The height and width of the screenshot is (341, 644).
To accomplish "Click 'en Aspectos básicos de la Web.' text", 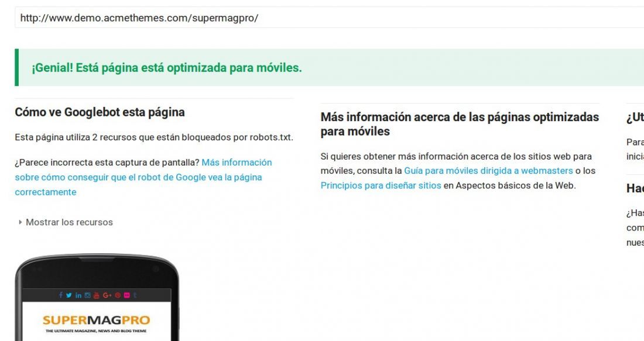I will click(x=510, y=185).
